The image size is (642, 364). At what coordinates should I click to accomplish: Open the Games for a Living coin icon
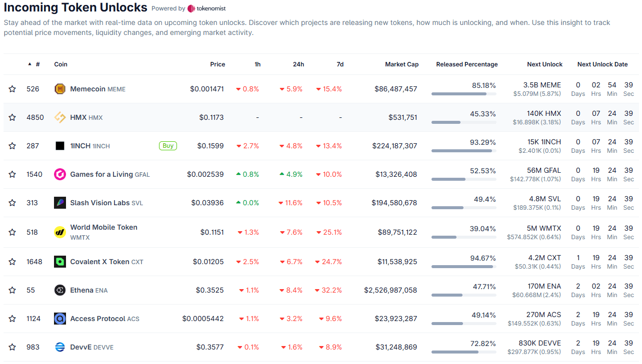pos(60,174)
